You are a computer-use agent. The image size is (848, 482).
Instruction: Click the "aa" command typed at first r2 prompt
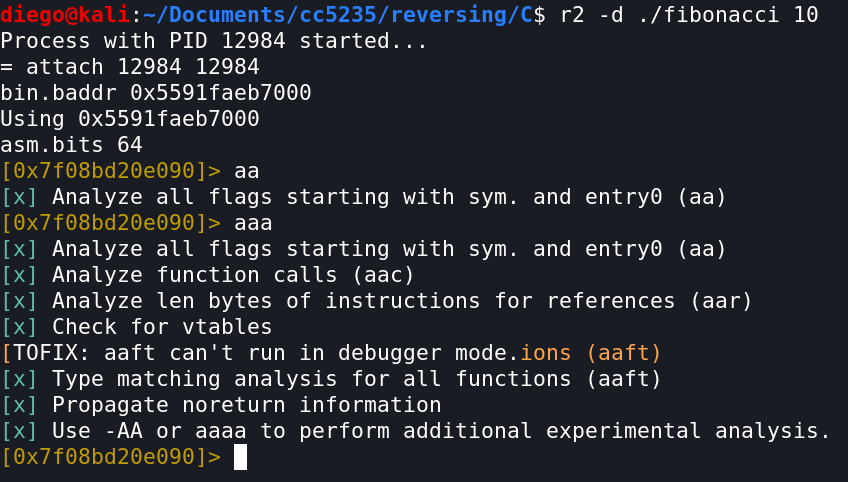pos(246,172)
